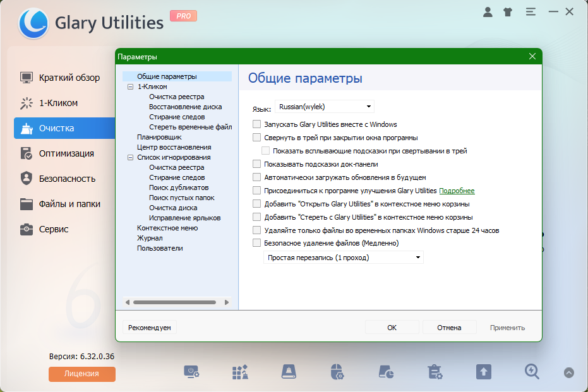Open the disk cleaner drive icon
The height and width of the screenshot is (392, 588).
[x=289, y=372]
